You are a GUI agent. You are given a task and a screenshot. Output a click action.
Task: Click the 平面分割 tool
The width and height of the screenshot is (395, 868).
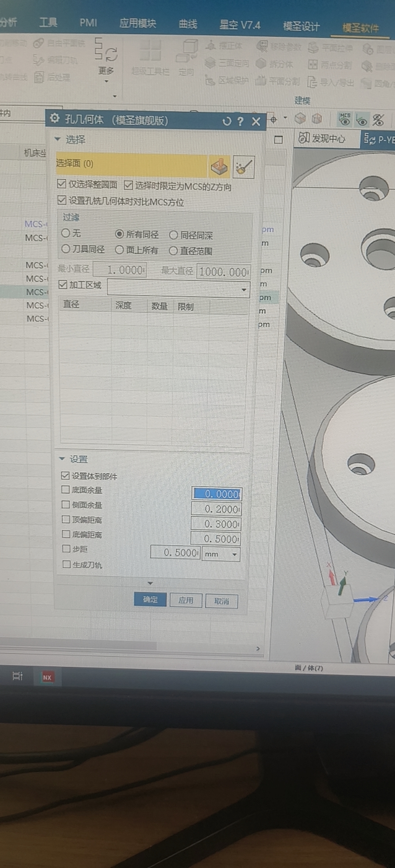click(x=278, y=81)
